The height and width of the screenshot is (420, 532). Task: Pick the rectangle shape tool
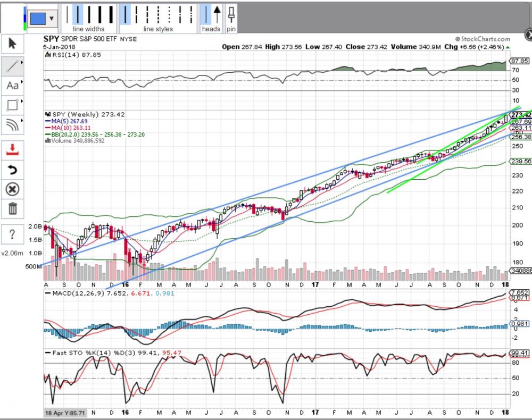click(13, 104)
